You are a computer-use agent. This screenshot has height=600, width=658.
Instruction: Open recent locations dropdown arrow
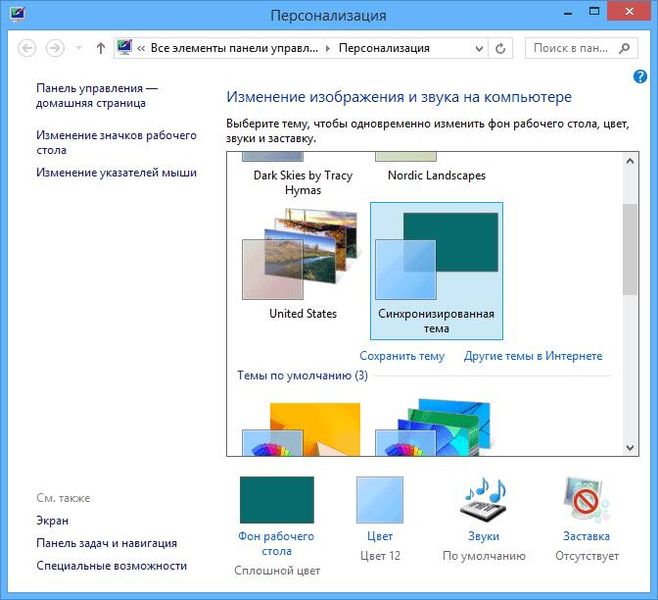click(78, 48)
